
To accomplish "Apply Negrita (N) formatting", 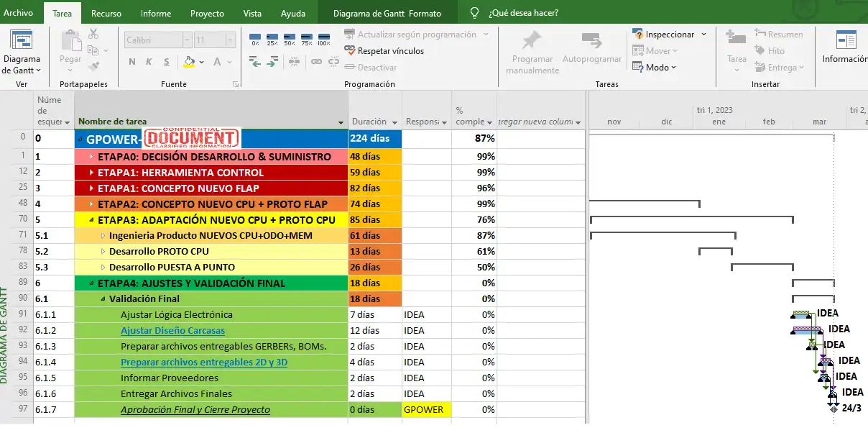I will tap(132, 62).
